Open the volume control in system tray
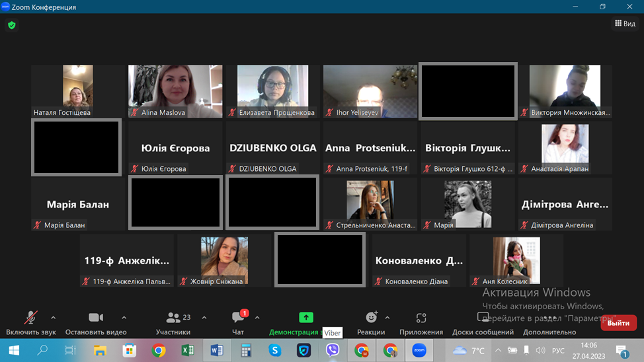 point(540,350)
